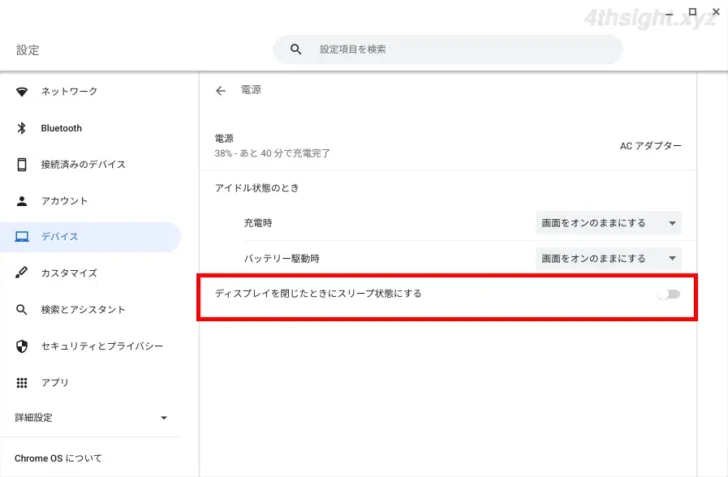This screenshot has width=728, height=477.
Task: Click the grid icon for アプリ
Action: [21, 383]
